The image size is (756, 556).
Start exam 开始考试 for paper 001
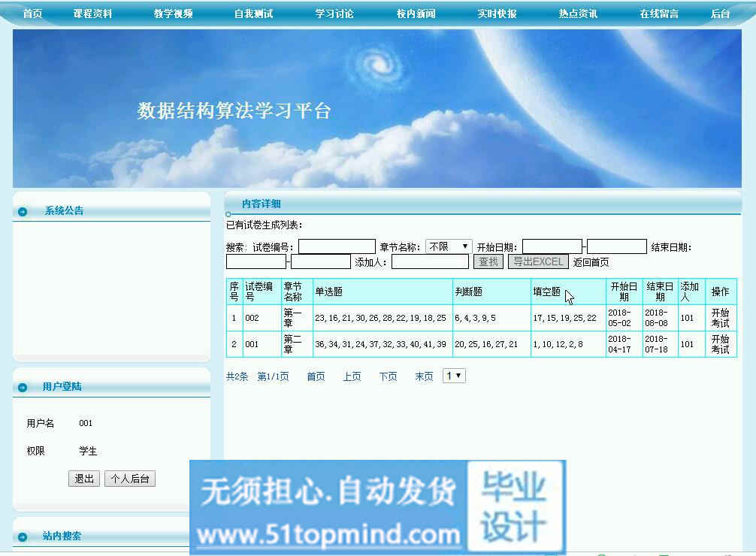(720, 344)
